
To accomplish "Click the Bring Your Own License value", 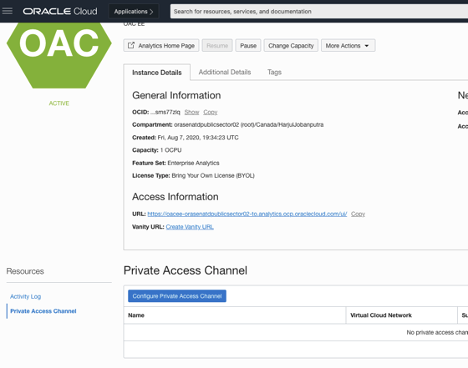I will 213,176.
